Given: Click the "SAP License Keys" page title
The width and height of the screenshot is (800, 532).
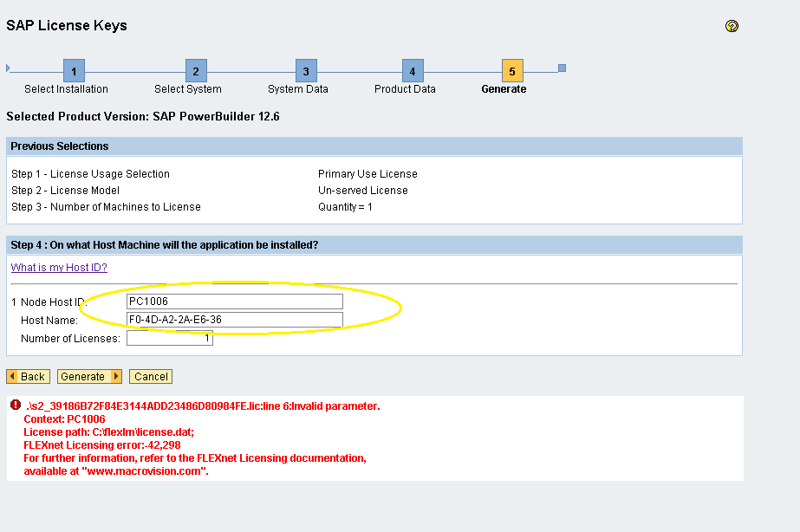Looking at the screenshot, I should 67,25.
